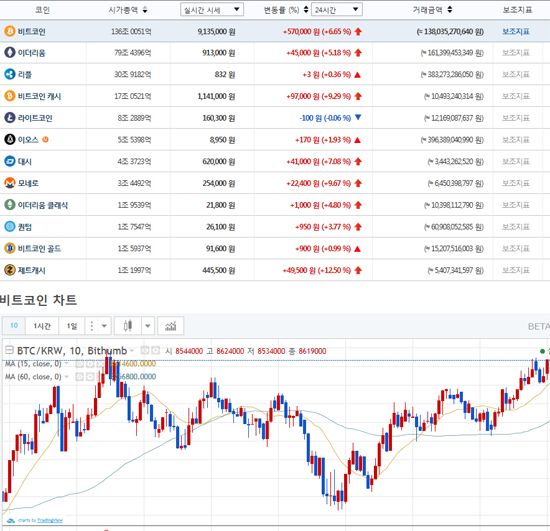Click the 비트코인 골드 coin name
Viewport: 550px width, 531px height.
click(x=39, y=248)
